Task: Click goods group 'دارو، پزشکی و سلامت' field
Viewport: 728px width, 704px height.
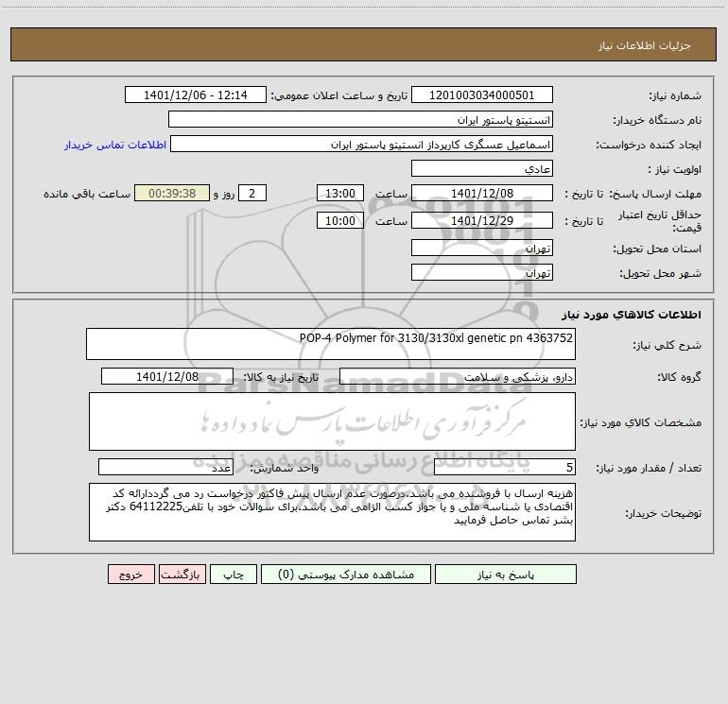Action: [x=458, y=376]
